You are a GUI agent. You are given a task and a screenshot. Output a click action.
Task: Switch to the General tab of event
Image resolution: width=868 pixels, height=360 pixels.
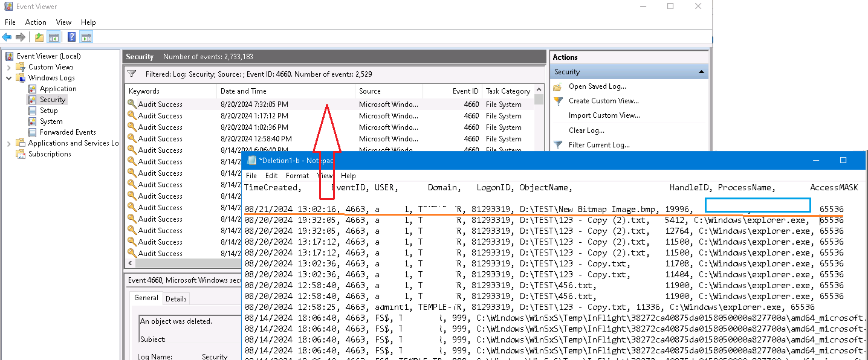pyautogui.click(x=146, y=298)
